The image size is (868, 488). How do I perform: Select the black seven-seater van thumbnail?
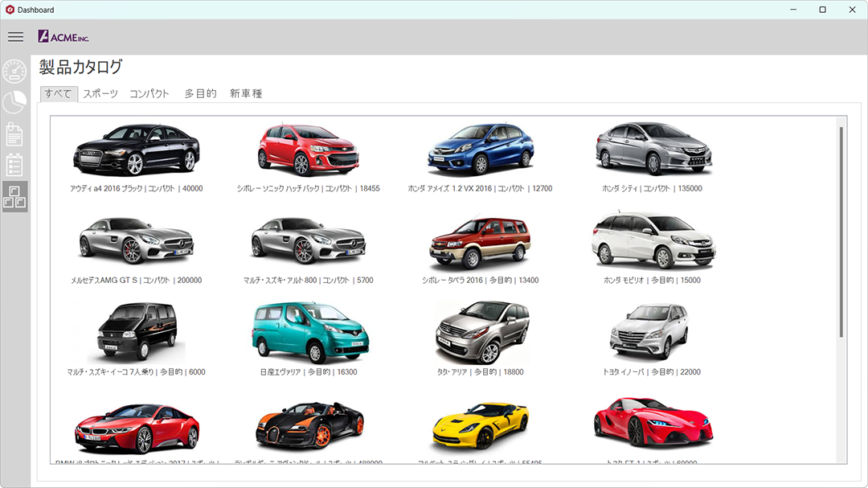[136, 331]
